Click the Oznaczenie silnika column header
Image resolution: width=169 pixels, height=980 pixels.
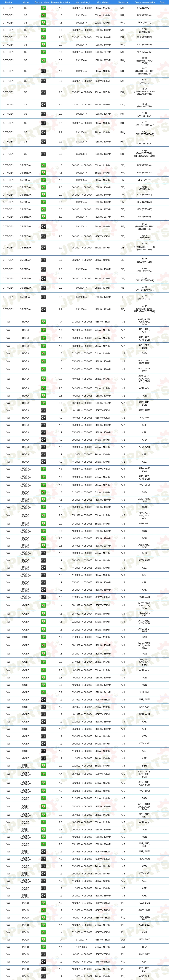coord(145,2)
